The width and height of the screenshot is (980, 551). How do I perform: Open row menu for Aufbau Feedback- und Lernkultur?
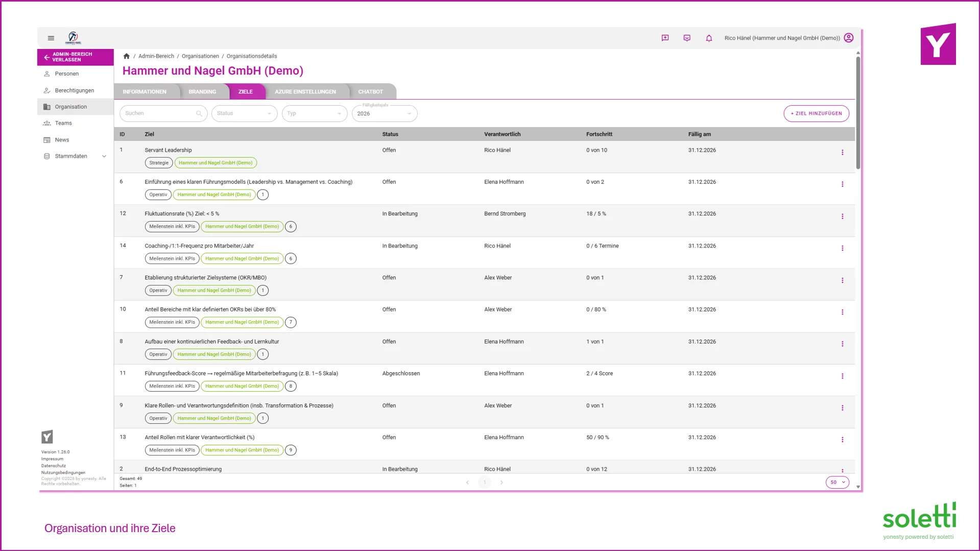(x=843, y=344)
